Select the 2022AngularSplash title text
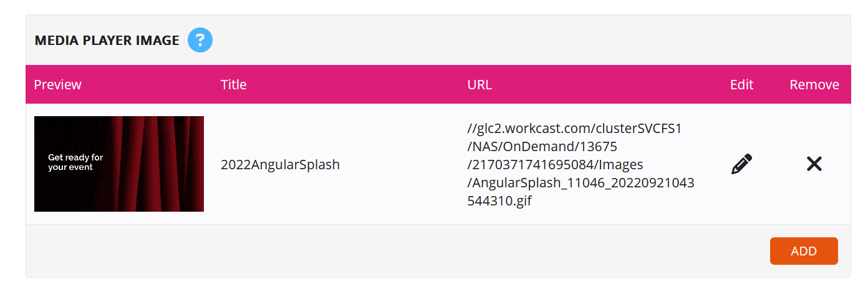 coord(280,165)
